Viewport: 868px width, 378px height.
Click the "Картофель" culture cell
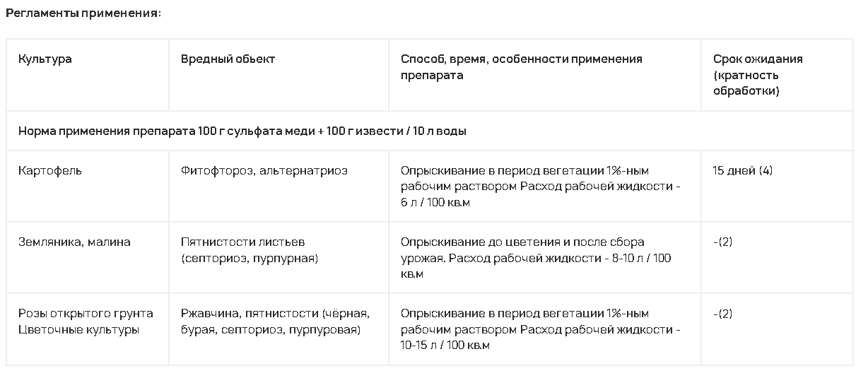(50, 171)
